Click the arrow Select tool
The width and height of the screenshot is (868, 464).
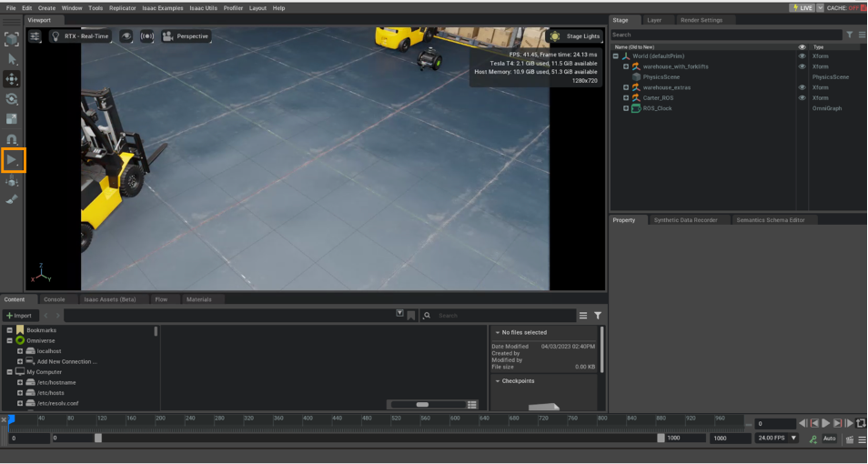pos(13,58)
